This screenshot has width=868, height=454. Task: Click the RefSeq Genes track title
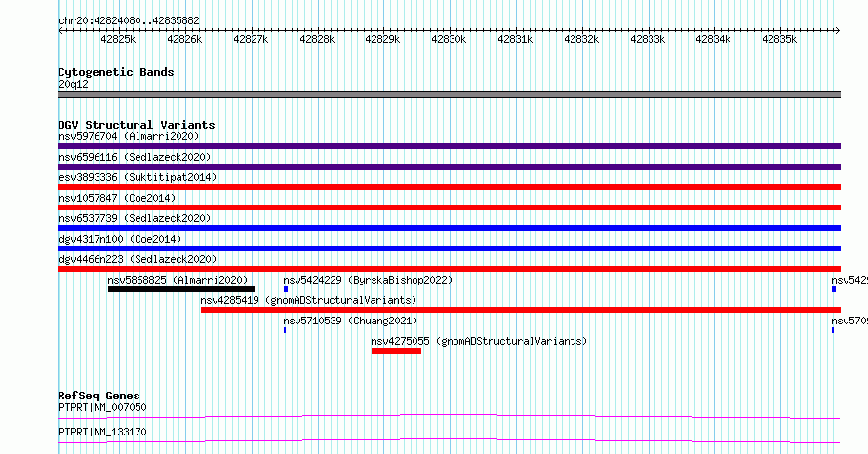click(99, 396)
